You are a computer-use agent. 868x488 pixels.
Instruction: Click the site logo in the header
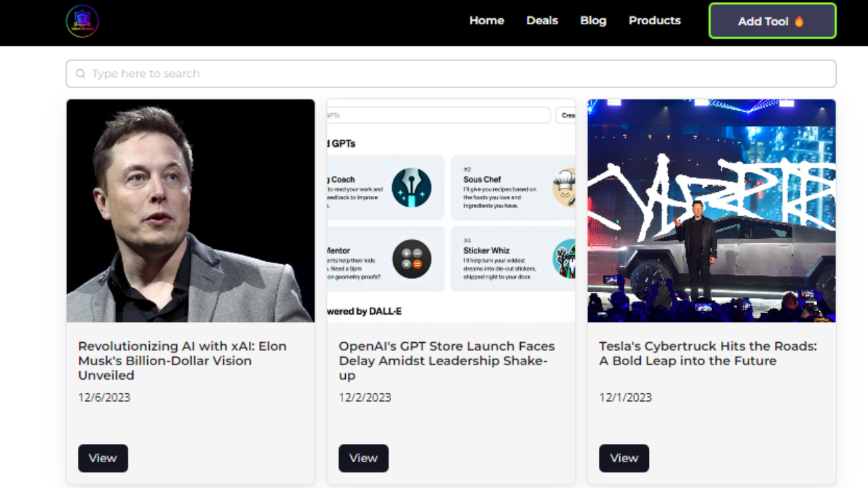(82, 21)
